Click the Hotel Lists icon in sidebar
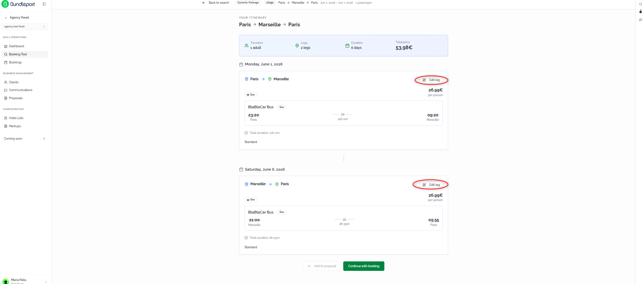 tap(6, 118)
